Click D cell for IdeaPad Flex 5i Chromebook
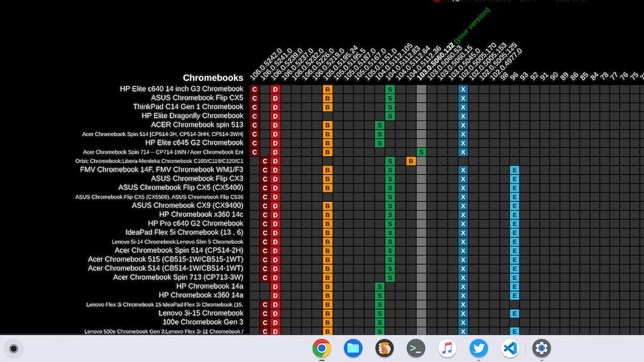The height and width of the screenshot is (362, 644). pos(275,232)
